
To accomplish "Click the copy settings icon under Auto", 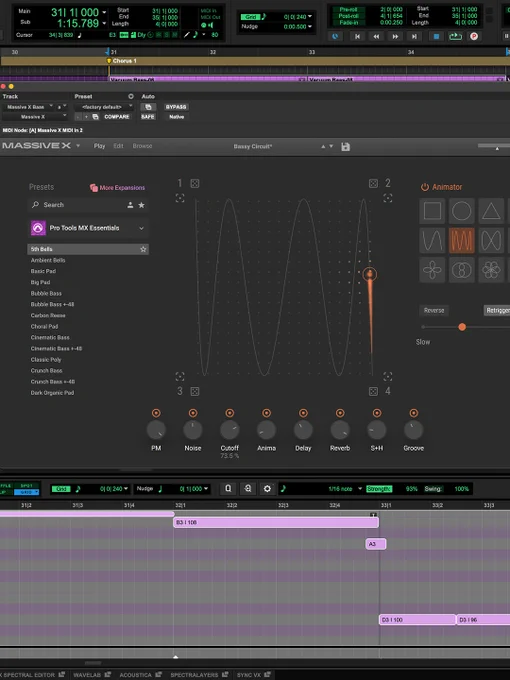I will pyautogui.click(x=148, y=107).
